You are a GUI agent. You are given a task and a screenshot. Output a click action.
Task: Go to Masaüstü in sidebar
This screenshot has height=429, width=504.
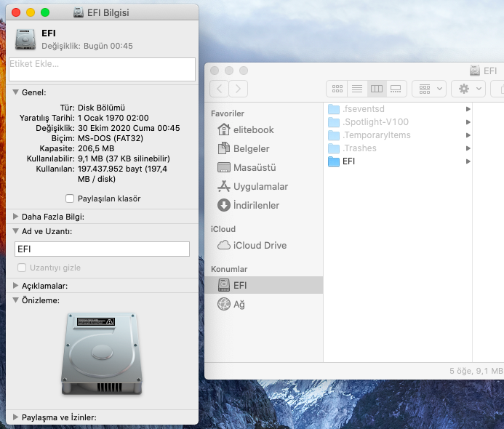click(x=254, y=167)
